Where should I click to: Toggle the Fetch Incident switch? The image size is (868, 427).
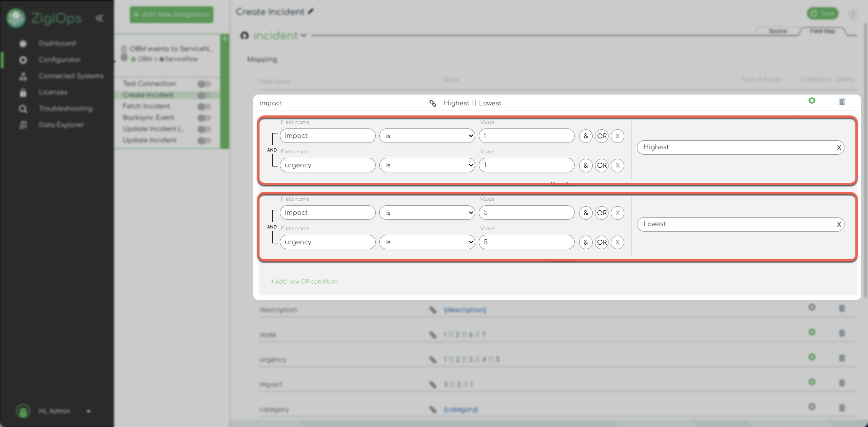[204, 107]
